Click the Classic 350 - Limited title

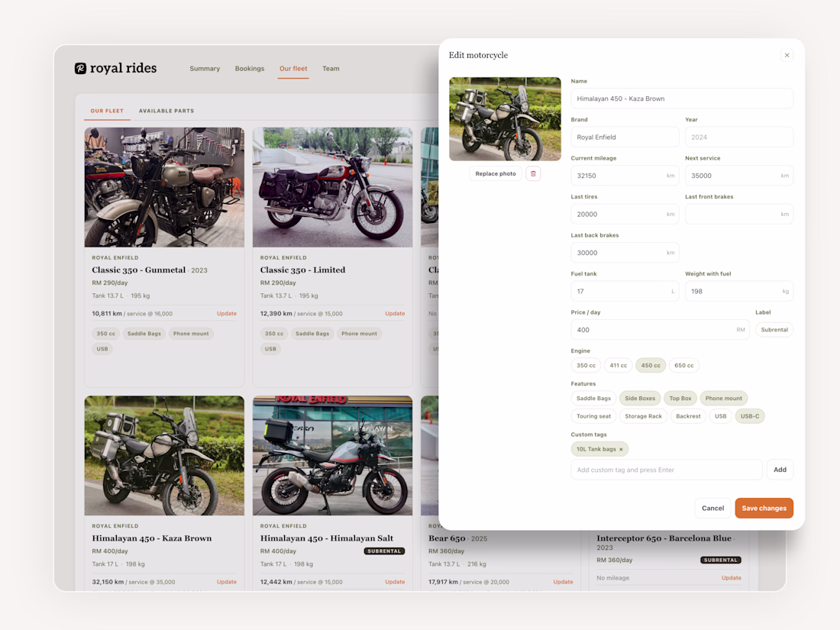click(x=302, y=270)
